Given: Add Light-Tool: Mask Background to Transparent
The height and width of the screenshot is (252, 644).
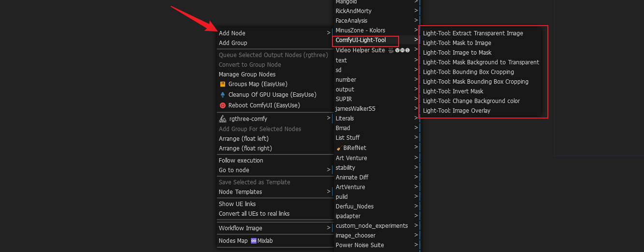Looking at the screenshot, I should 482,62.
